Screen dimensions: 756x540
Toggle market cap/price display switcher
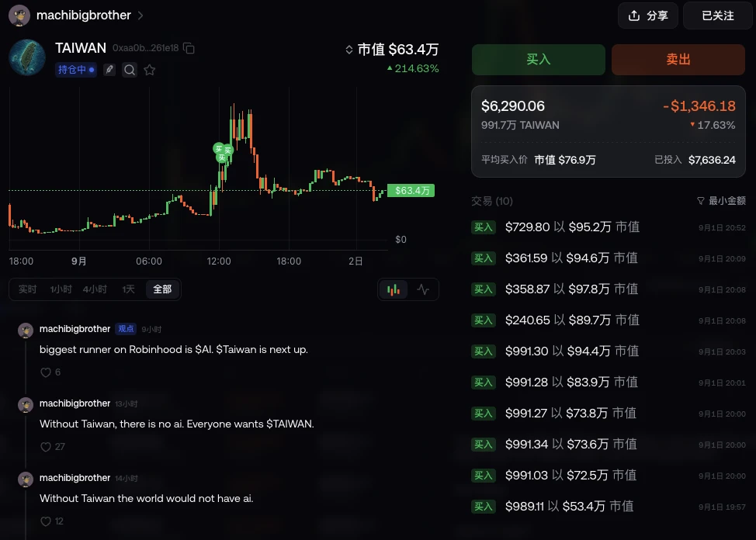pos(349,50)
